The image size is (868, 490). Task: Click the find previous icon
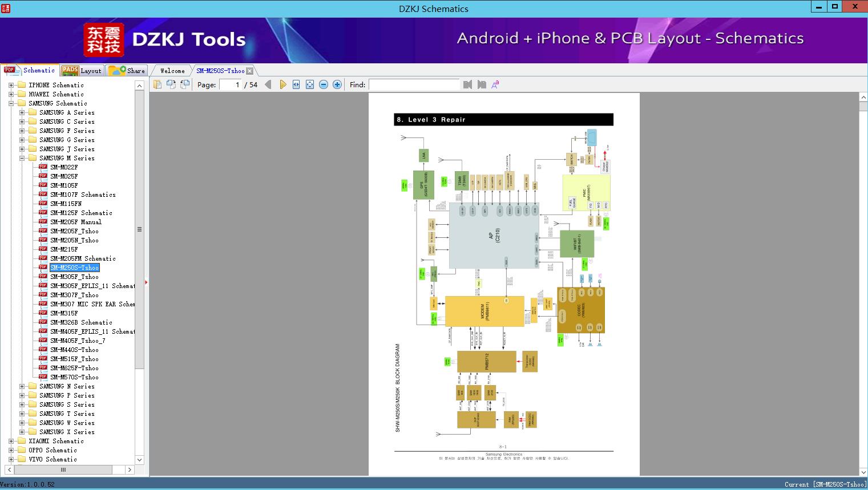point(468,84)
